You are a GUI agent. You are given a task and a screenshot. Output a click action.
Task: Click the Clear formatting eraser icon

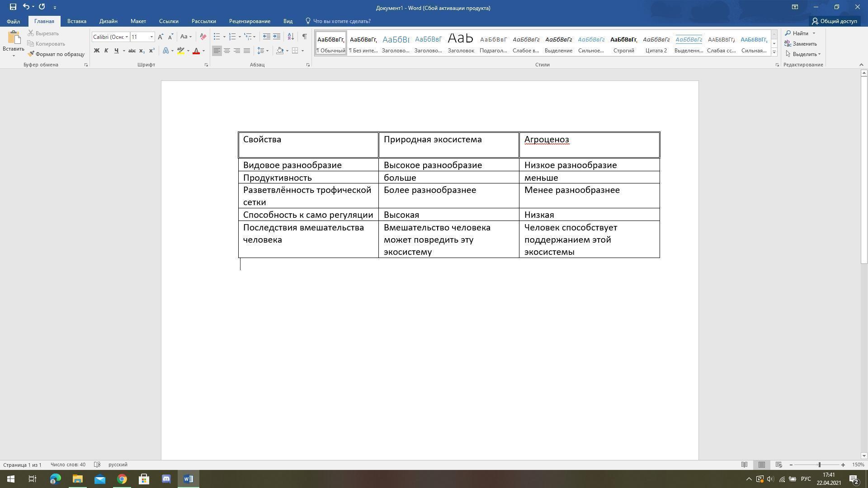(203, 37)
